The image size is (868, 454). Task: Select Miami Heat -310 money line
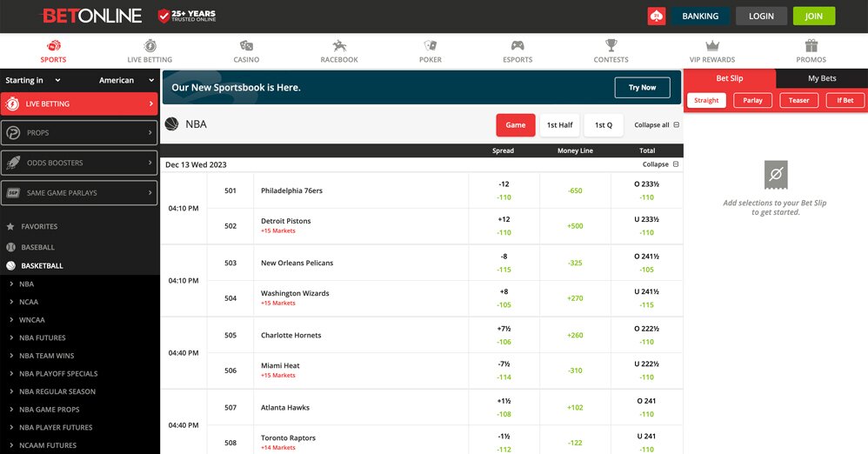[575, 371]
